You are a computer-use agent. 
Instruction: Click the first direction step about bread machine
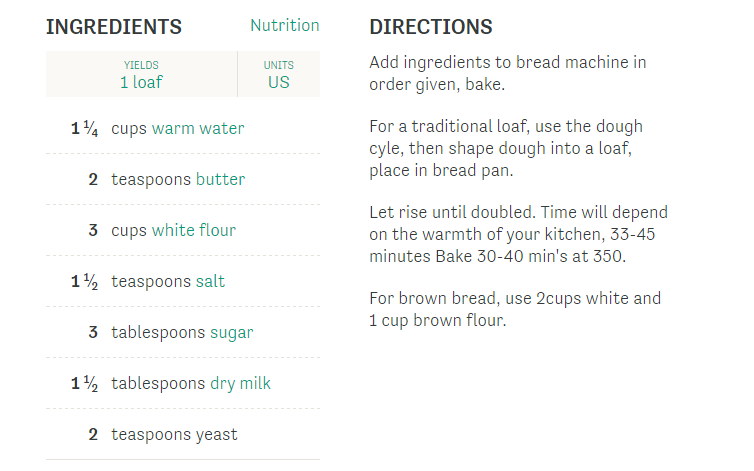point(508,73)
